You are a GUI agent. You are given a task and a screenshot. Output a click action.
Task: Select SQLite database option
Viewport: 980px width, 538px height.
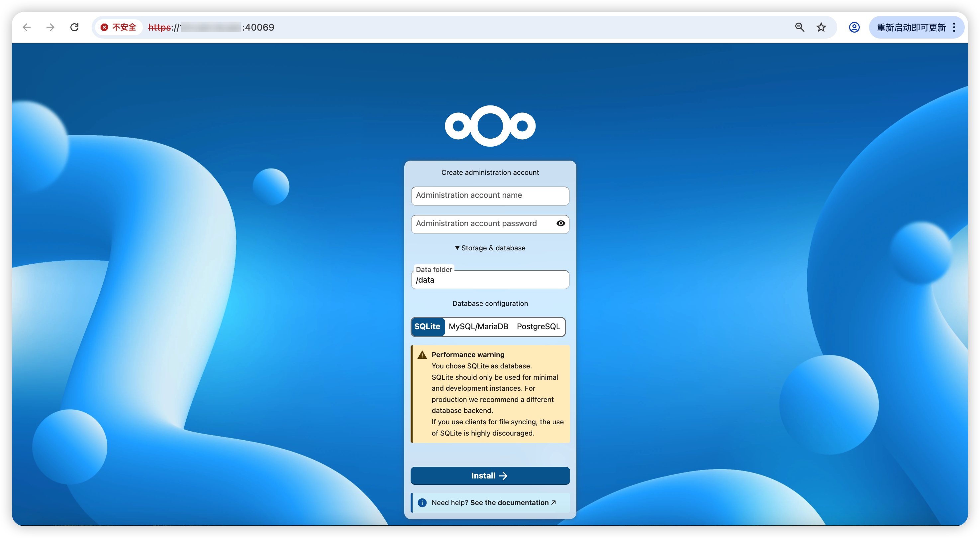[x=427, y=327]
